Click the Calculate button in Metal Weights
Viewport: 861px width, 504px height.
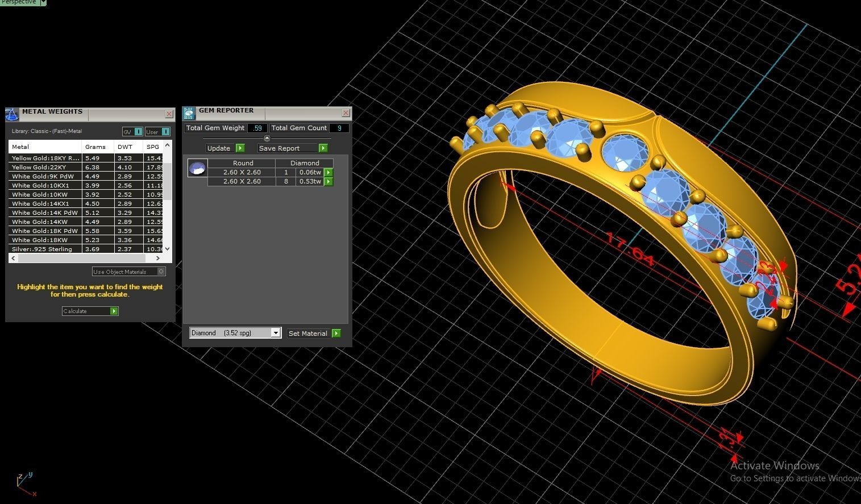90,311
